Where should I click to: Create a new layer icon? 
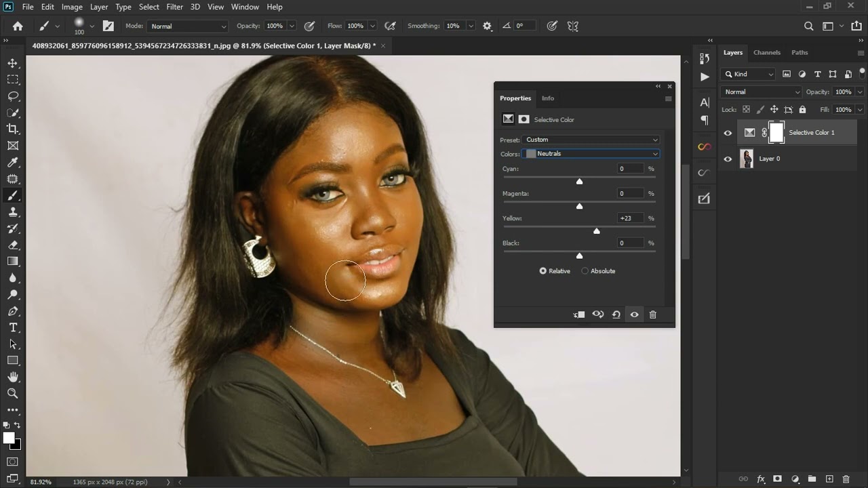coord(829,479)
